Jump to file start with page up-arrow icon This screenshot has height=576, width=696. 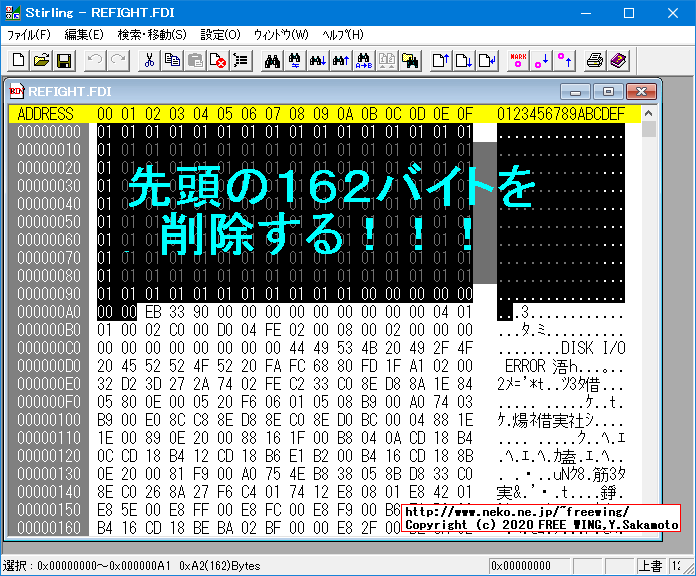coord(440,60)
